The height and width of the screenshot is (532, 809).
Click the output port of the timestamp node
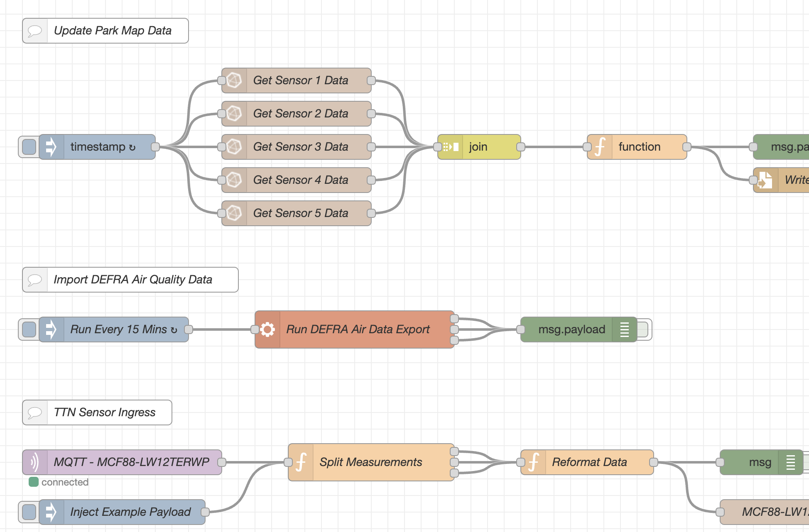[155, 147]
